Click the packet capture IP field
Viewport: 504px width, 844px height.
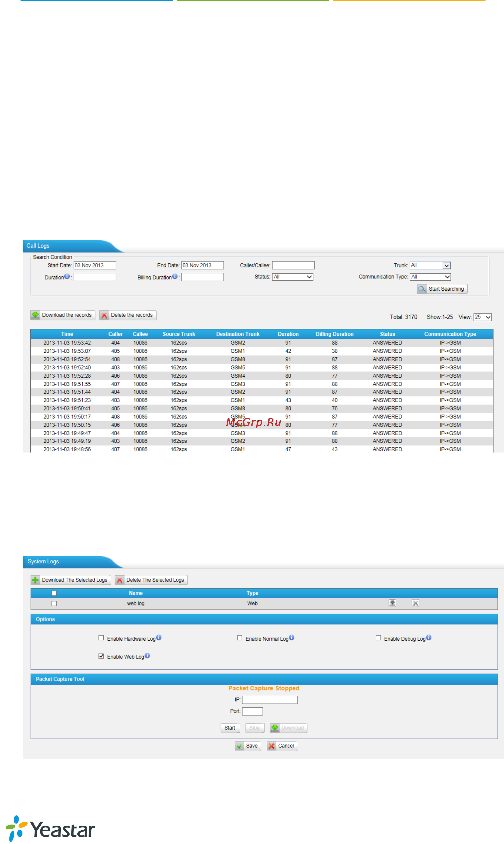[x=270, y=700]
